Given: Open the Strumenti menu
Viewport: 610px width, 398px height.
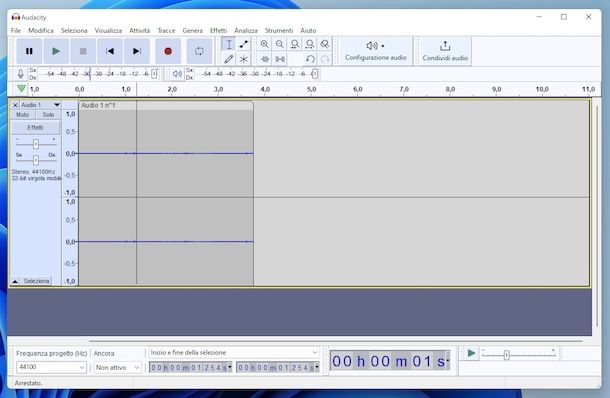Looking at the screenshot, I should [279, 30].
